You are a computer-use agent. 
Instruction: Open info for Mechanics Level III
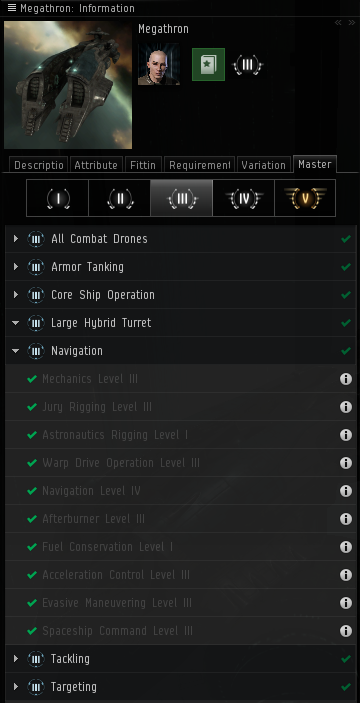pyautogui.click(x=346, y=379)
